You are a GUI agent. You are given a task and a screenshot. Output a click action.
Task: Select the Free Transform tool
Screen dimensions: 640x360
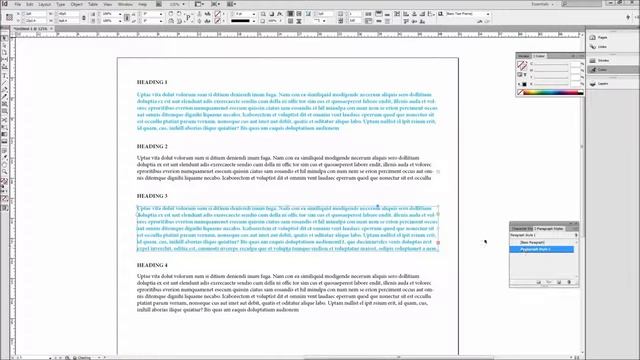[x=4, y=127]
